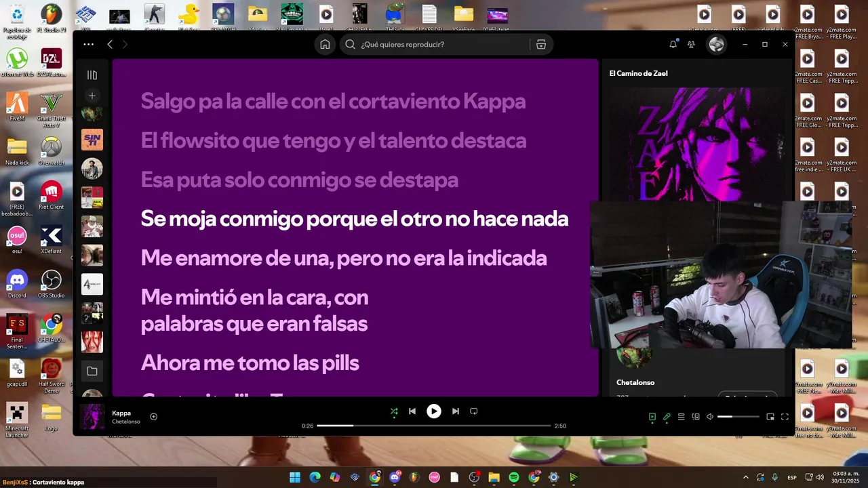Open the user profile avatar menu
The height and width of the screenshot is (488, 868).
tap(716, 44)
